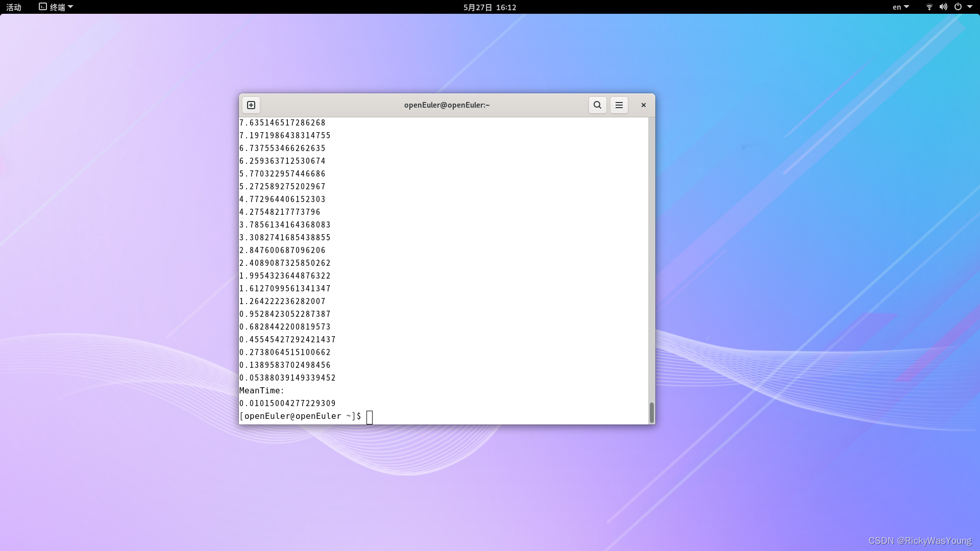This screenshot has height=551, width=980.
Task: Click the line 1.264222236282007
Action: tap(282, 301)
